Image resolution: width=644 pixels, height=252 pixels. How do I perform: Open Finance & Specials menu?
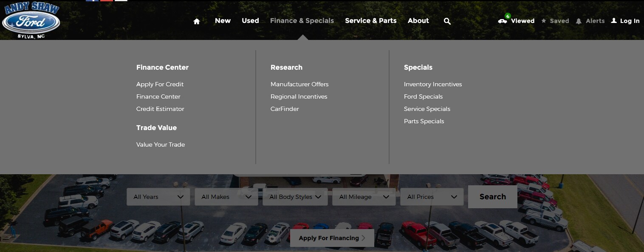click(x=302, y=20)
